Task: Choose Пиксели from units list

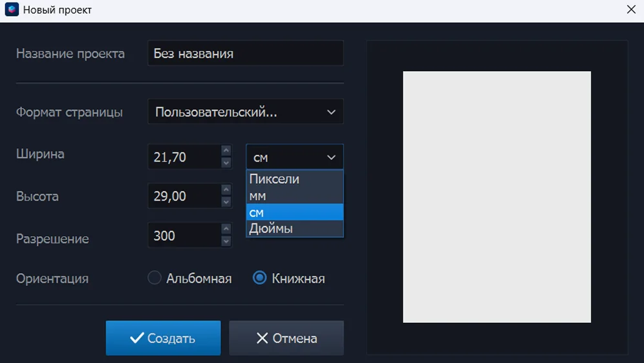Action: click(294, 179)
